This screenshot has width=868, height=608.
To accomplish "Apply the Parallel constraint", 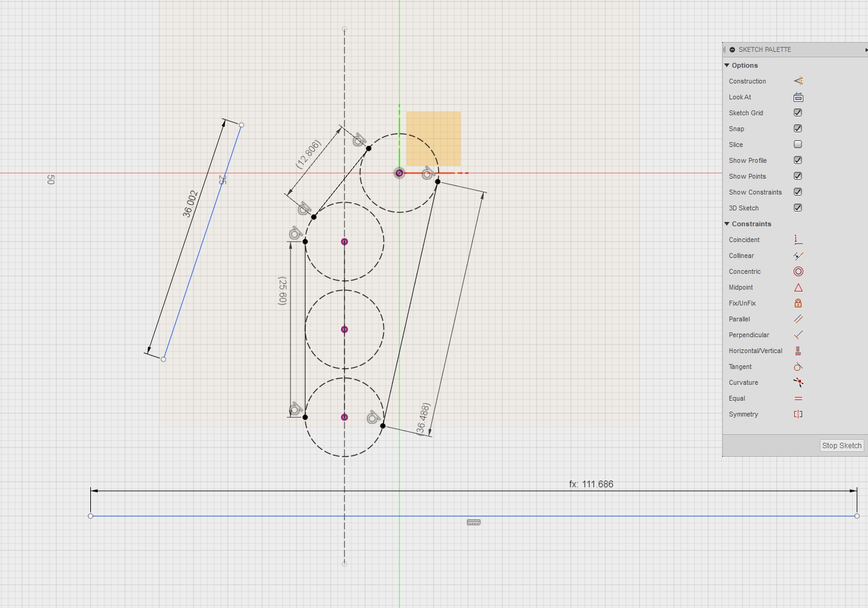I will [x=798, y=319].
